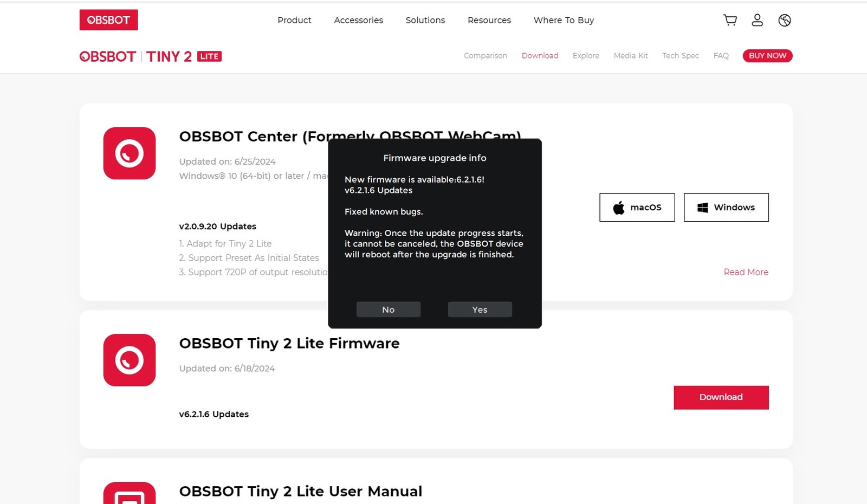Click 'Updated on: 6/18/2024' text
The height and width of the screenshot is (504, 867).
[x=227, y=369]
